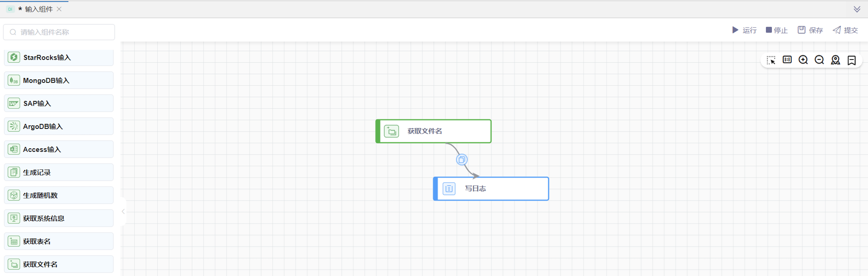This screenshot has height=276, width=868.
Task: Click the StarRocks输入 icon in sidebar
Action: pos(14,57)
